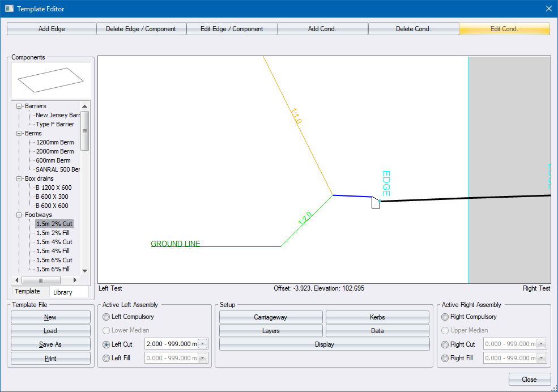
Task: Click the Template Editor window title icon
Action: 9,9
